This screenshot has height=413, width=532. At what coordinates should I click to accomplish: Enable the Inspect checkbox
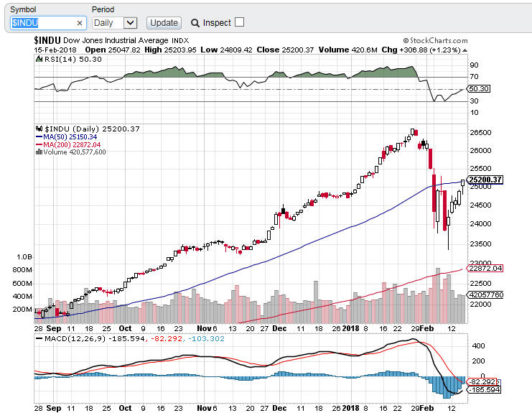tap(239, 22)
